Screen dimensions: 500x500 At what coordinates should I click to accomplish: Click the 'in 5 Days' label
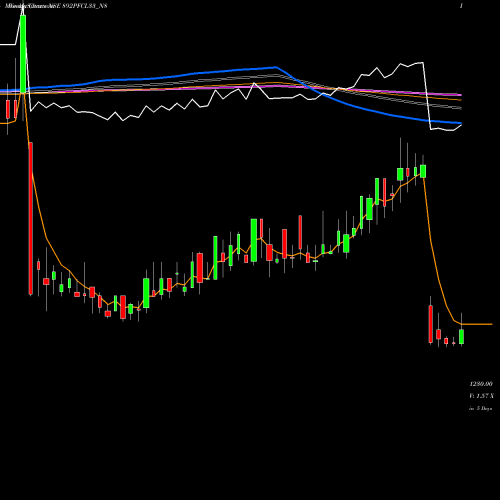pyautogui.click(x=480, y=408)
